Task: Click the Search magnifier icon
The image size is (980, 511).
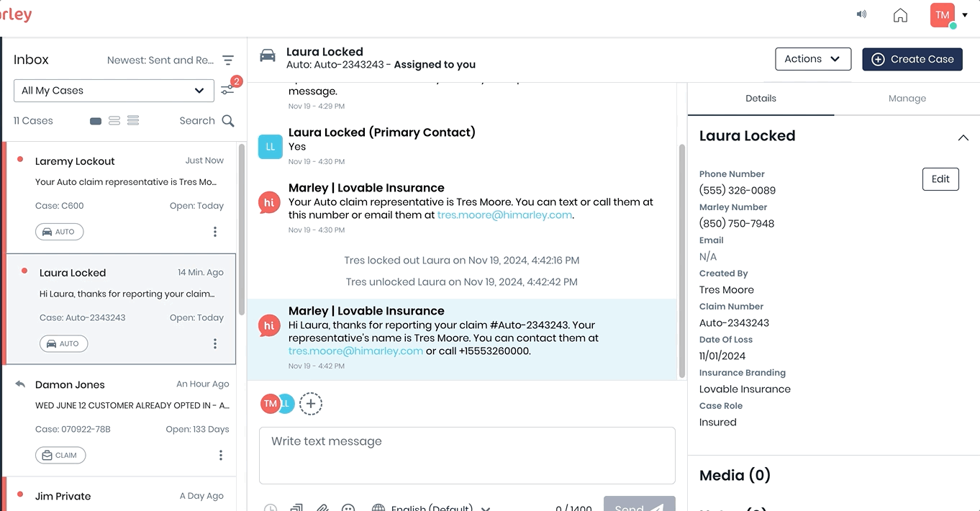Action: coord(228,121)
